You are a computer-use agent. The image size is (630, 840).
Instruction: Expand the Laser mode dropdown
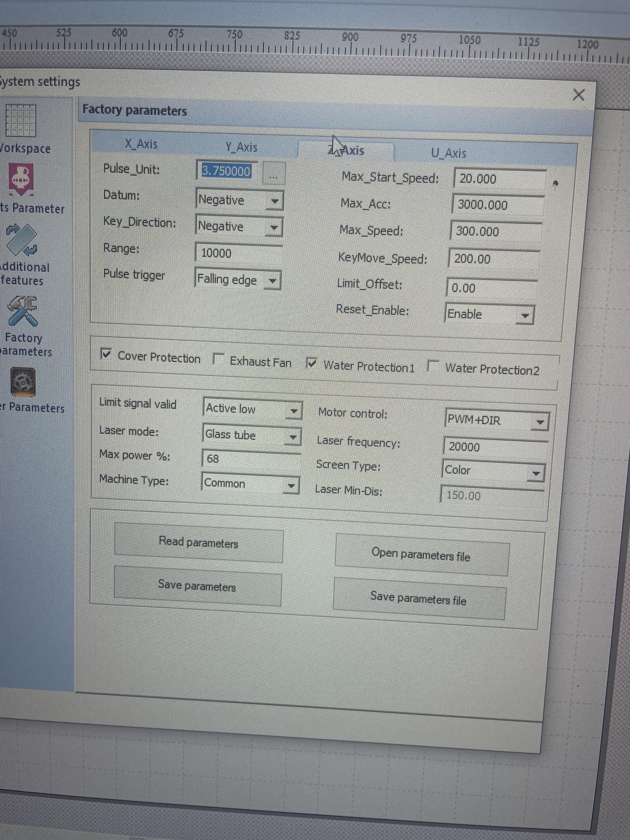point(292,437)
